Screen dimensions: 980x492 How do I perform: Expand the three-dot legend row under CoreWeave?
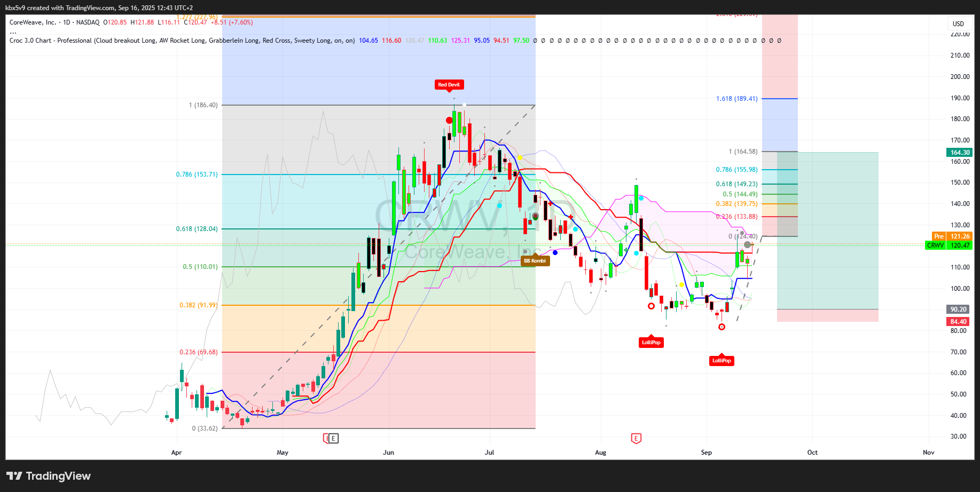pyautogui.click(x=13, y=32)
